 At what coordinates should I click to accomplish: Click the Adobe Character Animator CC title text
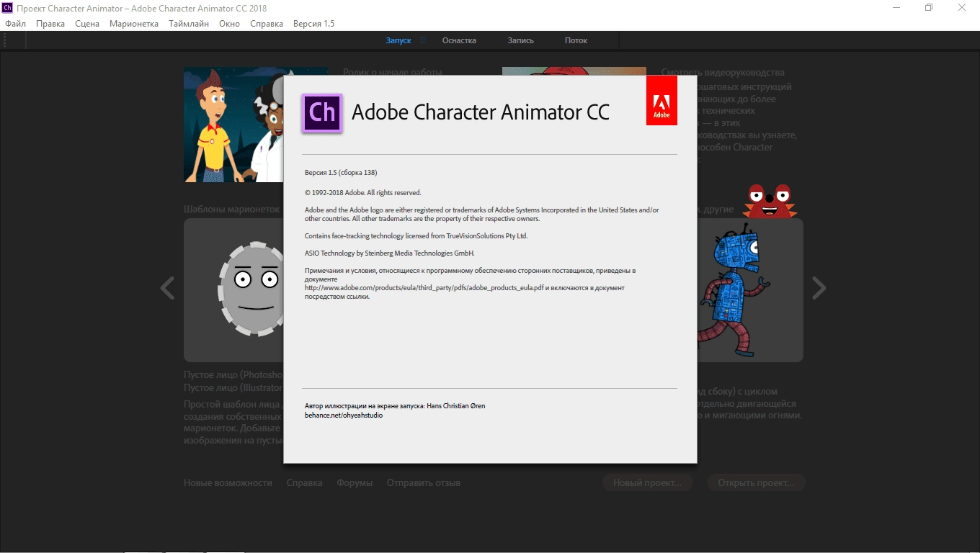(481, 112)
